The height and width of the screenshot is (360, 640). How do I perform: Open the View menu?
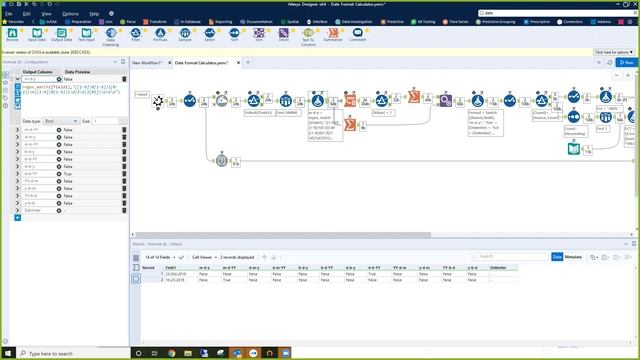[x=47, y=13]
